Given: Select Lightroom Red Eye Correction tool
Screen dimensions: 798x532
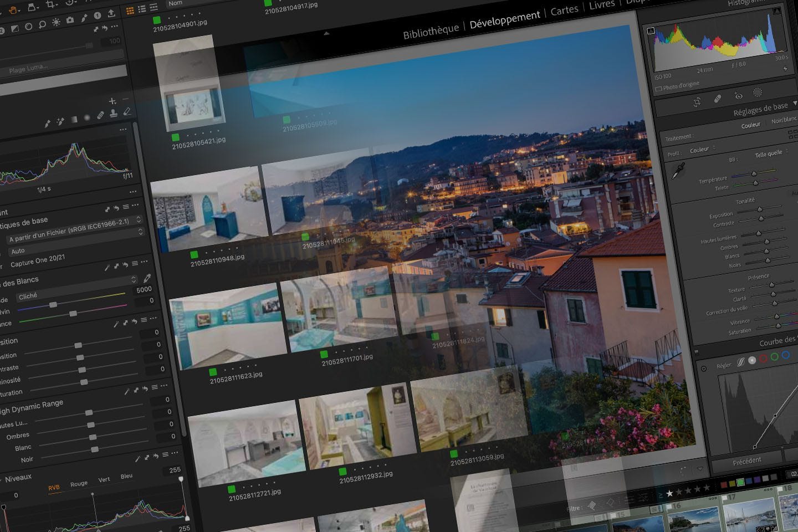Looking at the screenshot, I should pos(738,95).
